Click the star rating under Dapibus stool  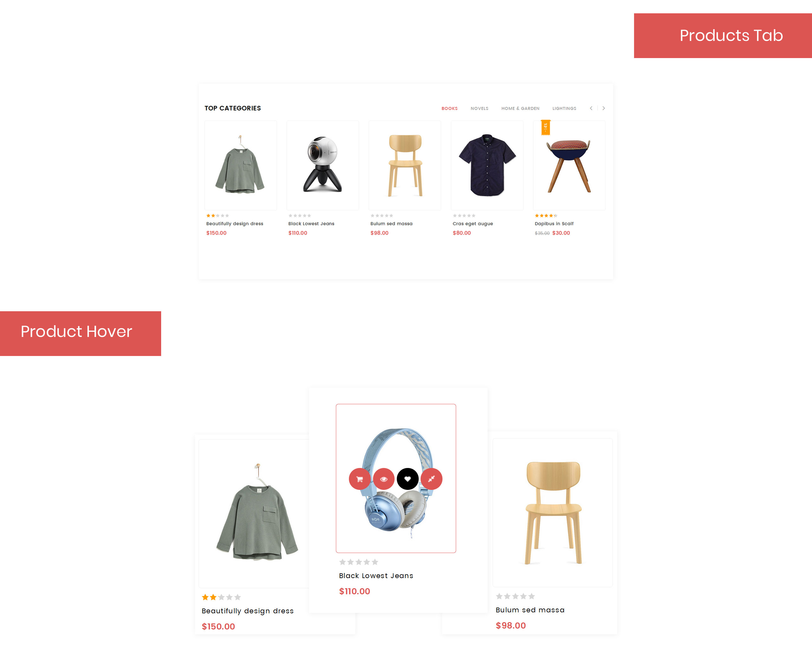546,215
